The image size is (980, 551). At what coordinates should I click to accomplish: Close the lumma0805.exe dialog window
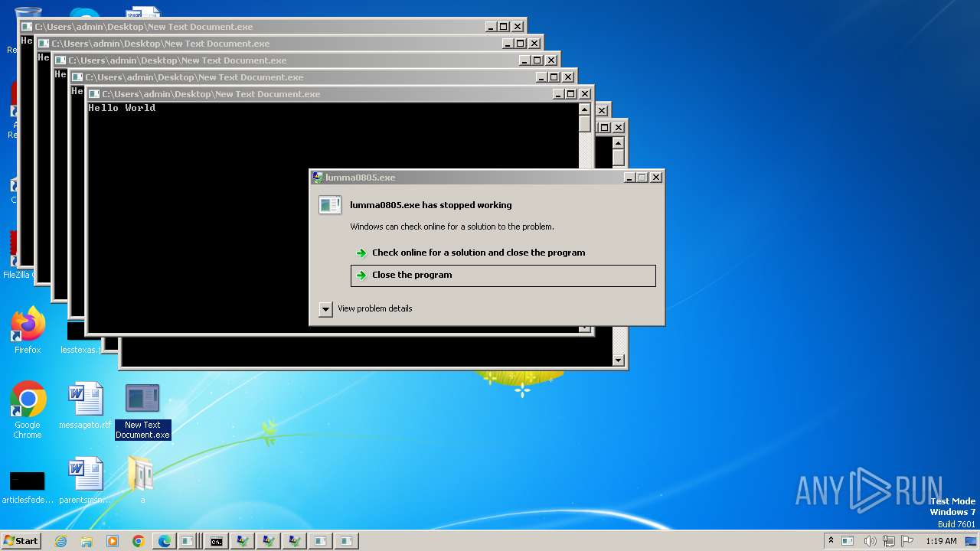point(656,178)
